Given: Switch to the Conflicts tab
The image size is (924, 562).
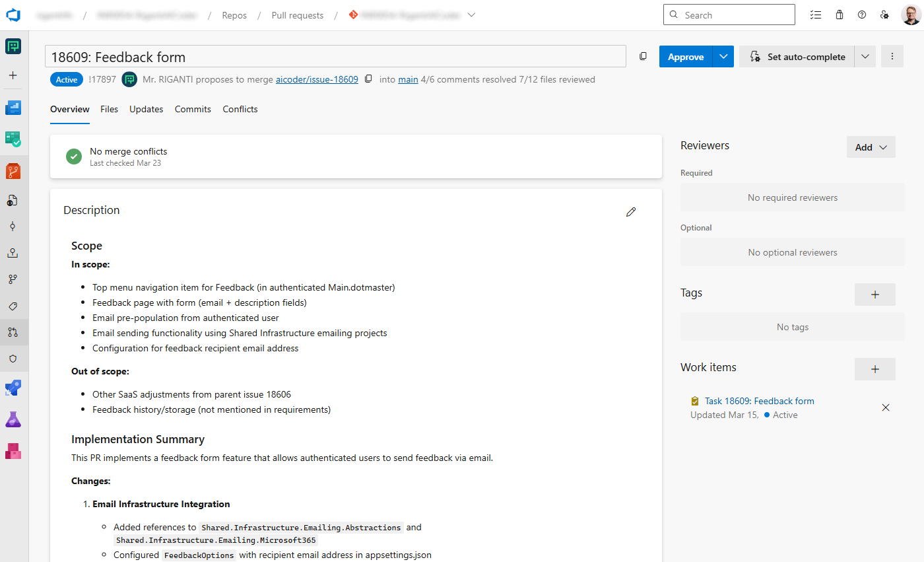Looking at the screenshot, I should point(240,109).
